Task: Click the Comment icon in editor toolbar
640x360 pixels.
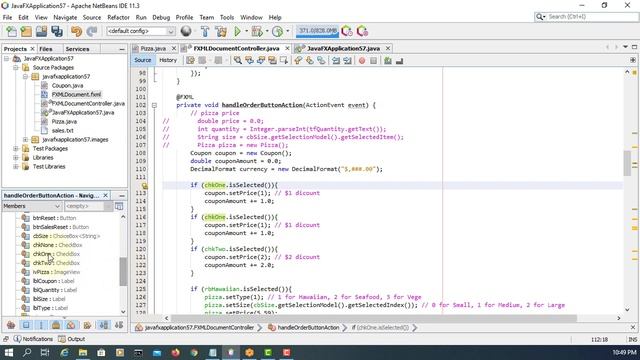Action: click(388, 61)
